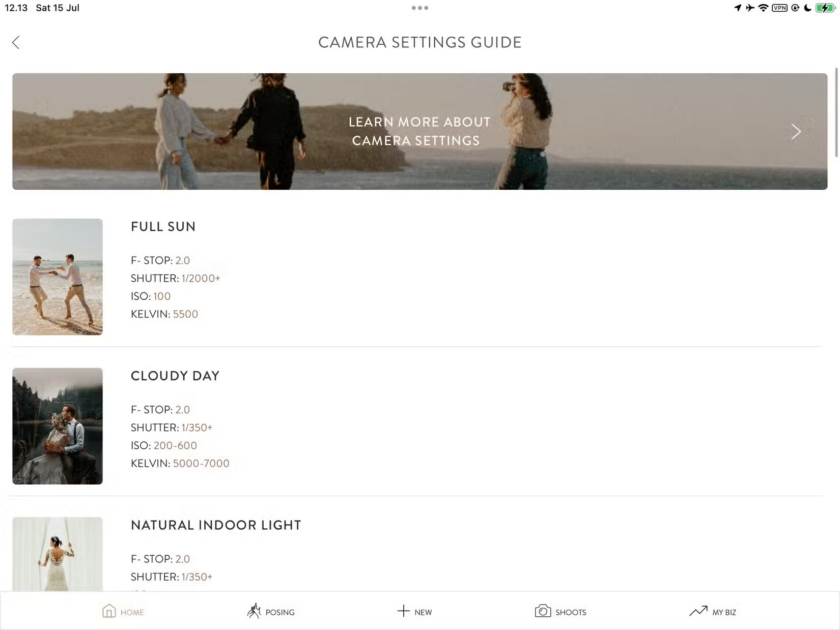Open the Shoots camera icon
The width and height of the screenshot is (840, 630).
(x=543, y=611)
